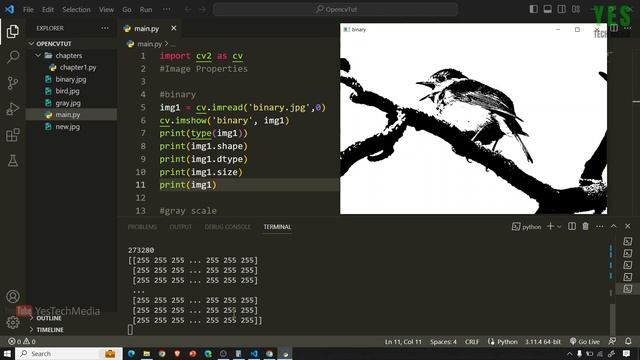
Task: Open launch profile dropdown next to plus
Action: [559, 226]
